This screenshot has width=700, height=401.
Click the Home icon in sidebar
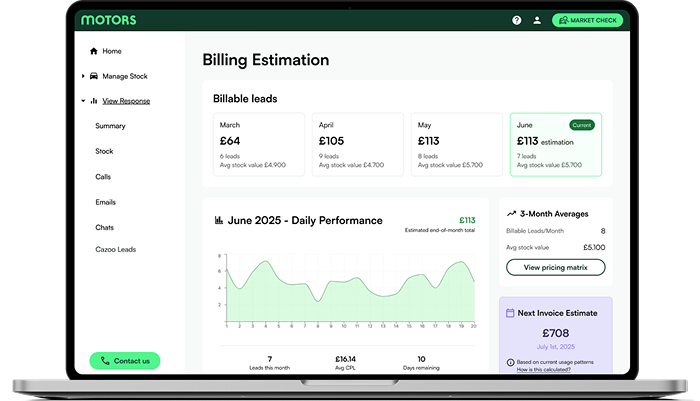click(94, 51)
